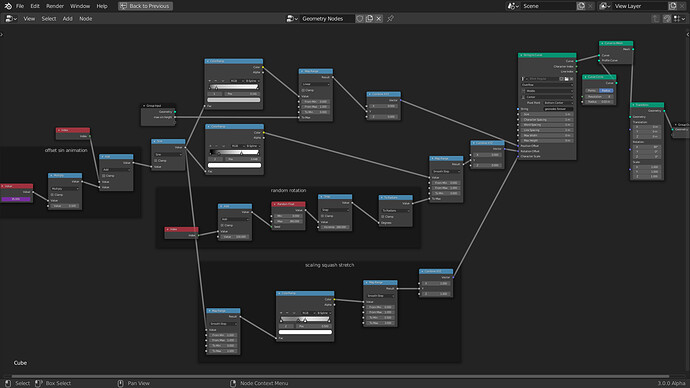The width and height of the screenshot is (690, 388).
Task: Toggle the node snapping magnet icon
Action: 667,18
